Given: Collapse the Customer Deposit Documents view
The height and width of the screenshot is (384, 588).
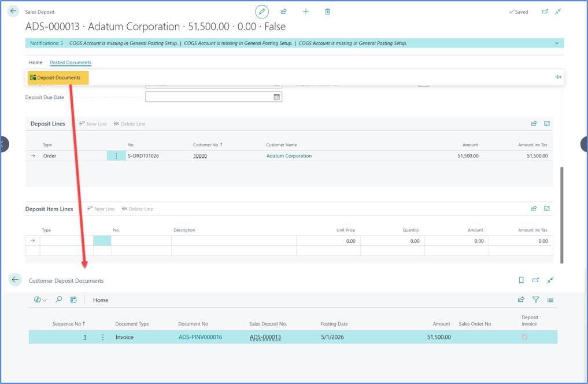Looking at the screenshot, I should pyautogui.click(x=550, y=280).
